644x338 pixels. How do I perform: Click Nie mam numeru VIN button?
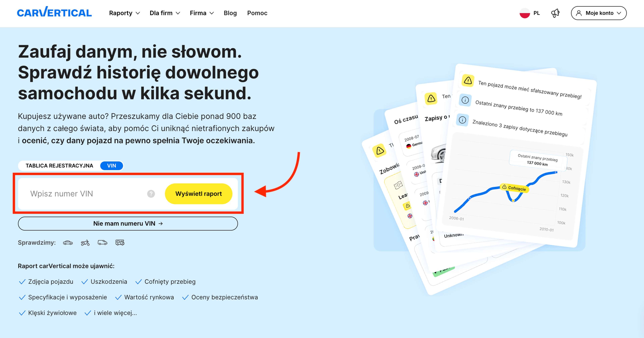[x=128, y=223]
